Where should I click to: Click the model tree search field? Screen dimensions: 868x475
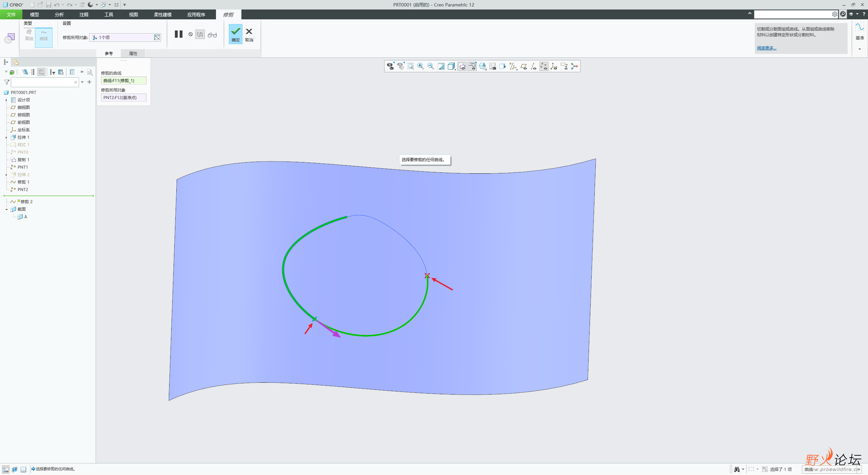pos(45,82)
